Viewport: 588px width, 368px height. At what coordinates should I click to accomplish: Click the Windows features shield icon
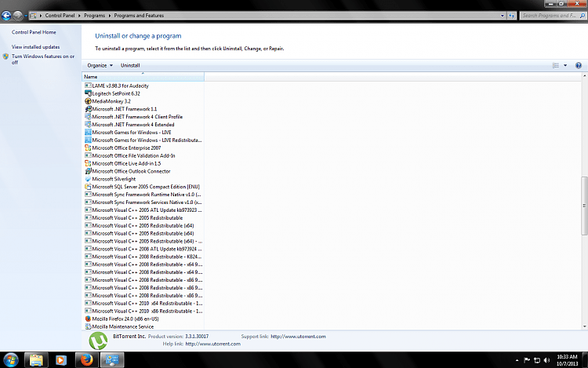5,56
